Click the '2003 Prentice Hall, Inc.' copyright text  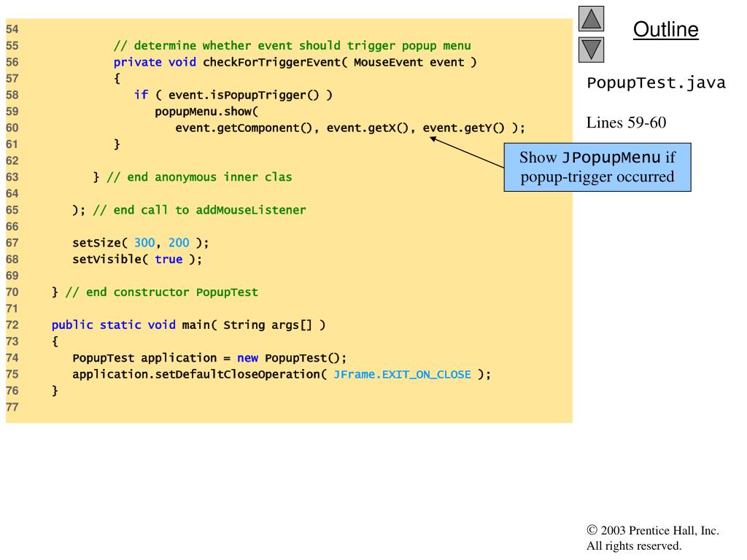click(653, 531)
